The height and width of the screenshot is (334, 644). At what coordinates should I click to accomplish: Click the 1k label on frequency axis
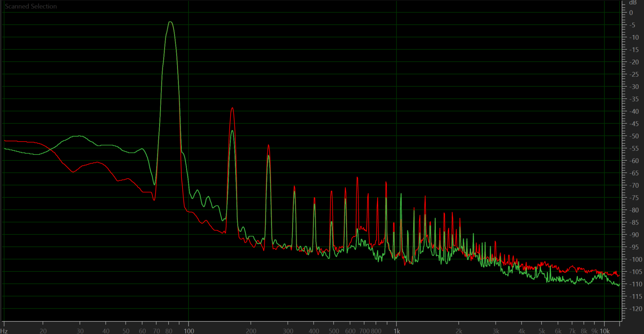point(397,331)
